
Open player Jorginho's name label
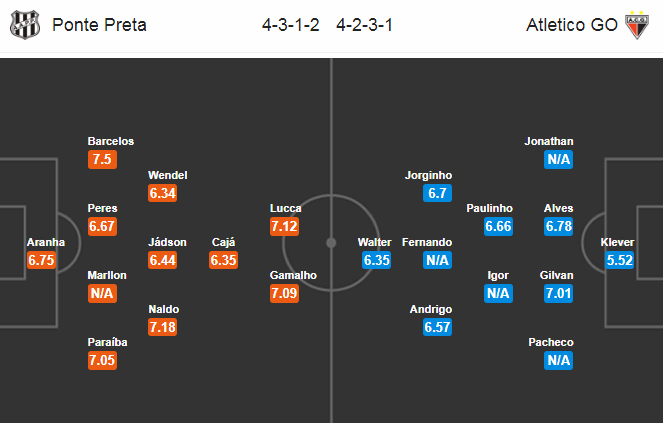(x=428, y=175)
